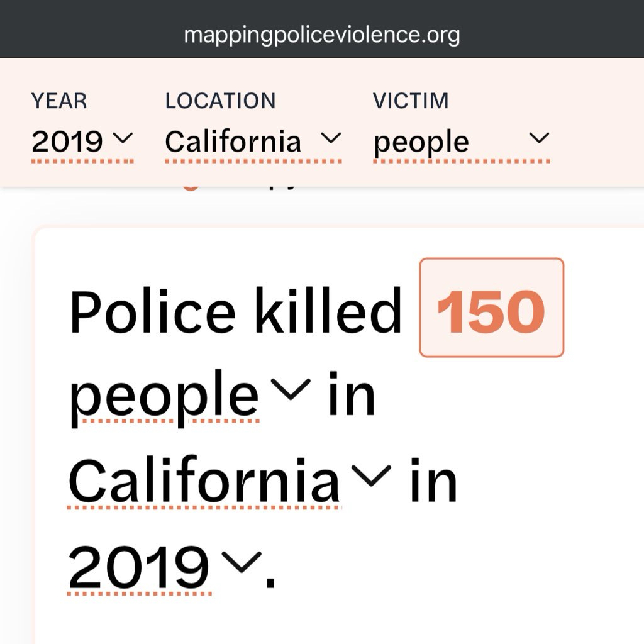Select the underlined "California" in the headline
This screenshot has height=644, width=644.
coord(204,481)
